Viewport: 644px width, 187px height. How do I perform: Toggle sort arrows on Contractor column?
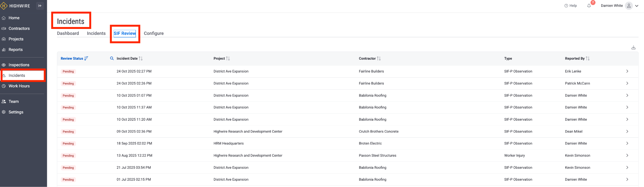pyautogui.click(x=379, y=58)
